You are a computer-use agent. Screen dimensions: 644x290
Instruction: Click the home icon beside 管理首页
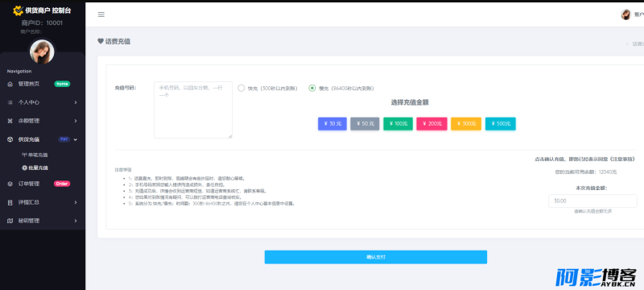[10, 84]
